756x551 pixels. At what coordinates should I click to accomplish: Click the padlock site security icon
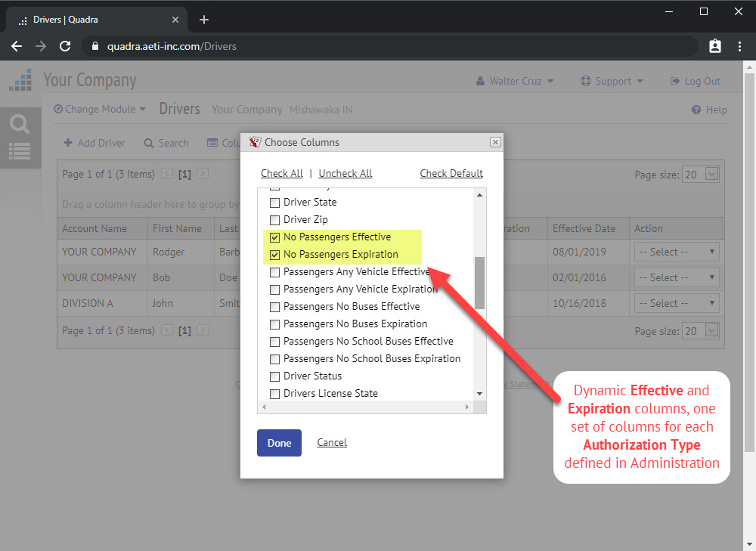click(x=95, y=46)
